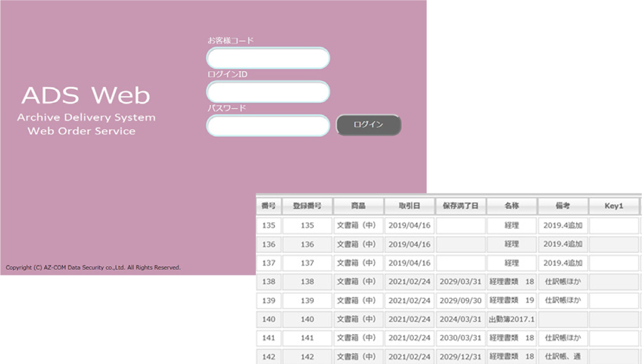Focus the ログインID text box

(x=268, y=92)
